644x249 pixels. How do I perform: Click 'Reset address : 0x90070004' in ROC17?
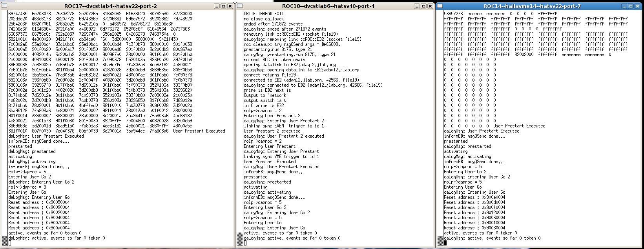pos(39,223)
